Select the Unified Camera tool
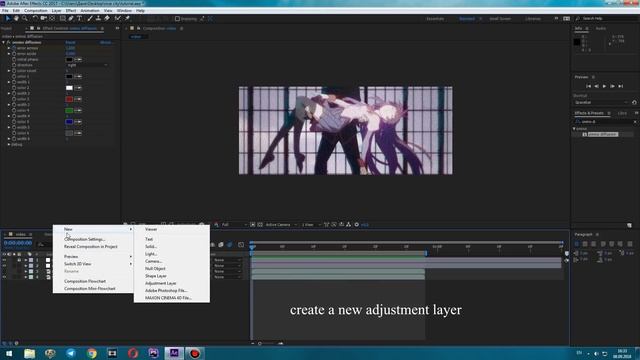 point(44,18)
